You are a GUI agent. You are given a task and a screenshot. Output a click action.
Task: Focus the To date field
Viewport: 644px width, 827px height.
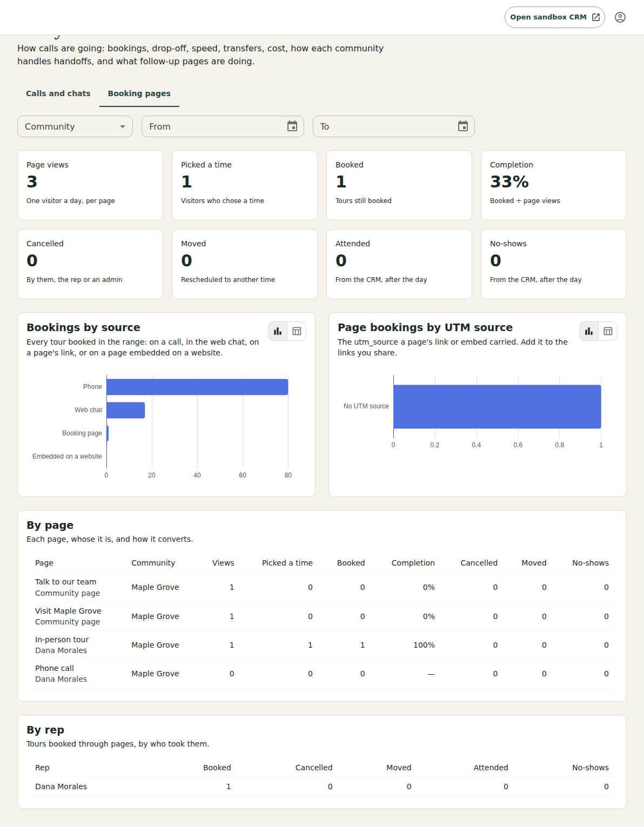pyautogui.click(x=394, y=126)
